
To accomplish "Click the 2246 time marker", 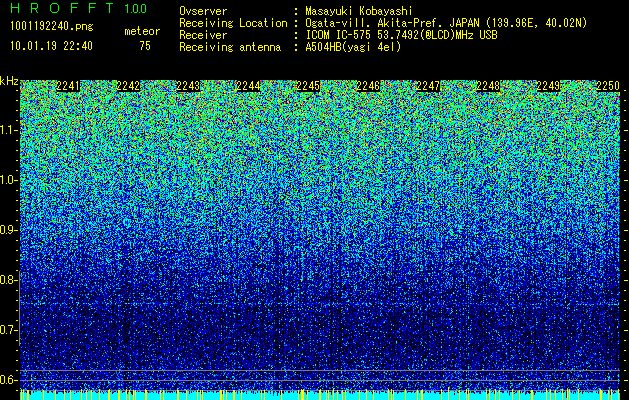I will [x=368, y=86].
